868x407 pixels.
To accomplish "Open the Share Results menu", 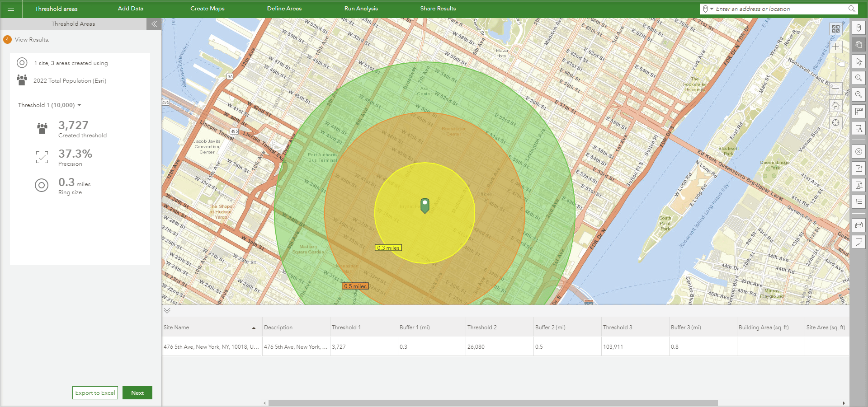I will (x=438, y=9).
